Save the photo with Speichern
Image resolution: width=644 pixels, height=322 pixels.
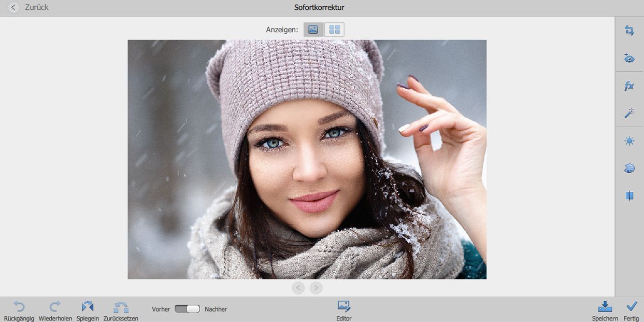coord(605,311)
